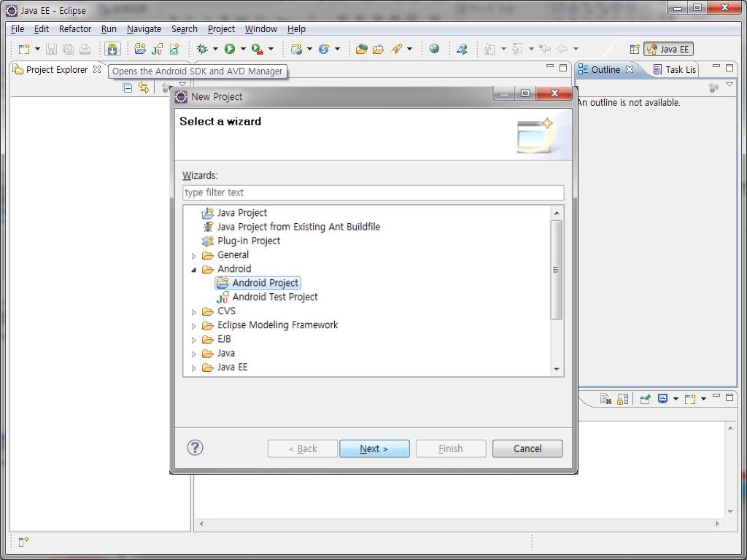Switch to the Outline tab
This screenshot has height=560, width=747.
pyautogui.click(x=605, y=69)
